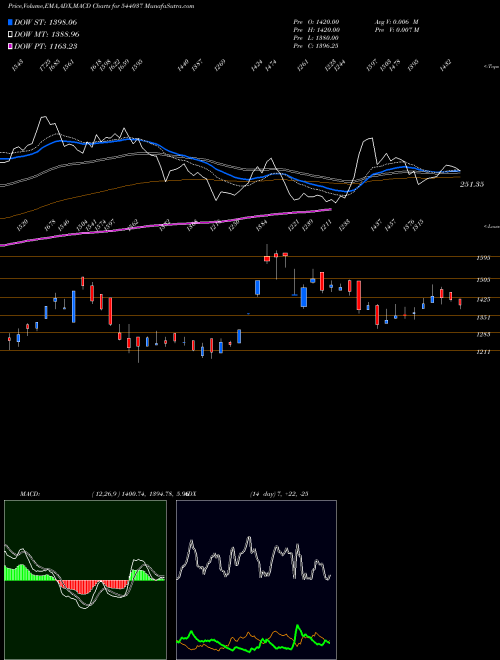Screen dimensions: 500x660
Task: Select the 'DOW ST: 1398.06' legend label
Action: (45, 22)
